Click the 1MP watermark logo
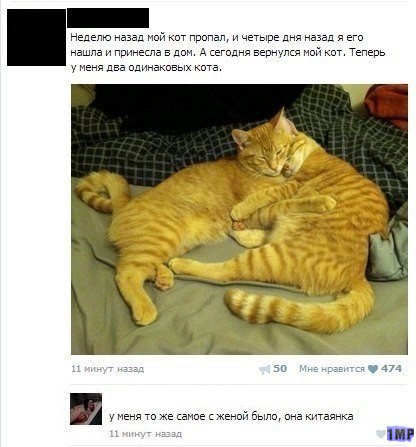The image size is (416, 447). pos(400,434)
